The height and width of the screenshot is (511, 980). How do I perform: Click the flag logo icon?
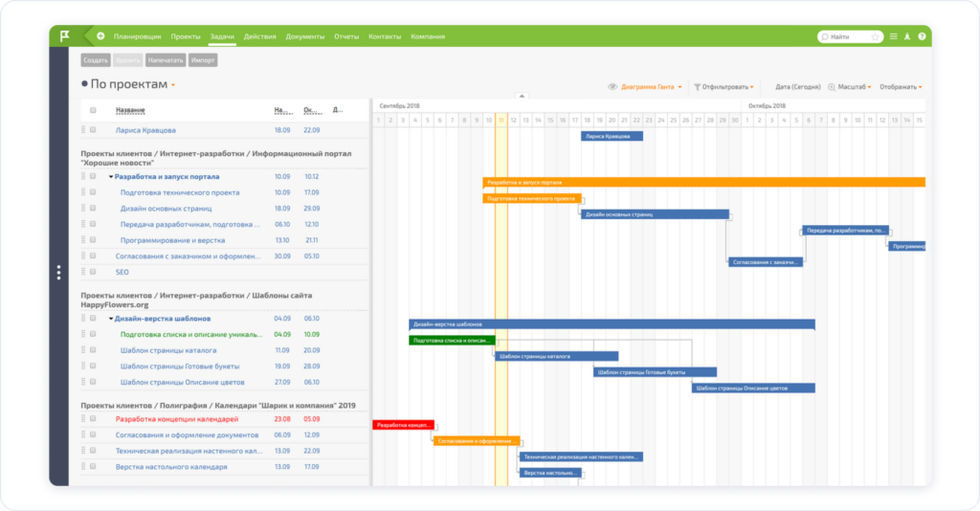pos(65,36)
